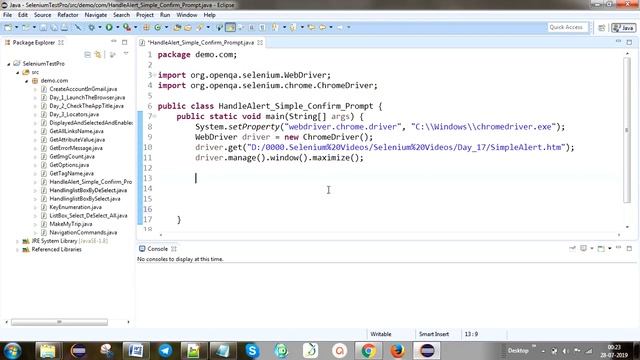
Task: Click the Print toolbar icon
Action: 64,27
